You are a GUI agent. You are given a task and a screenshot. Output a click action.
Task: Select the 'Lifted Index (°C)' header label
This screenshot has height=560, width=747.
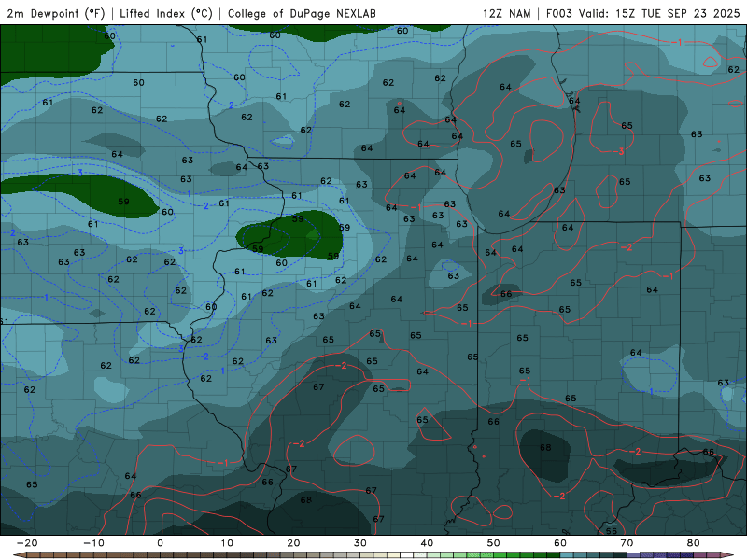point(166,13)
